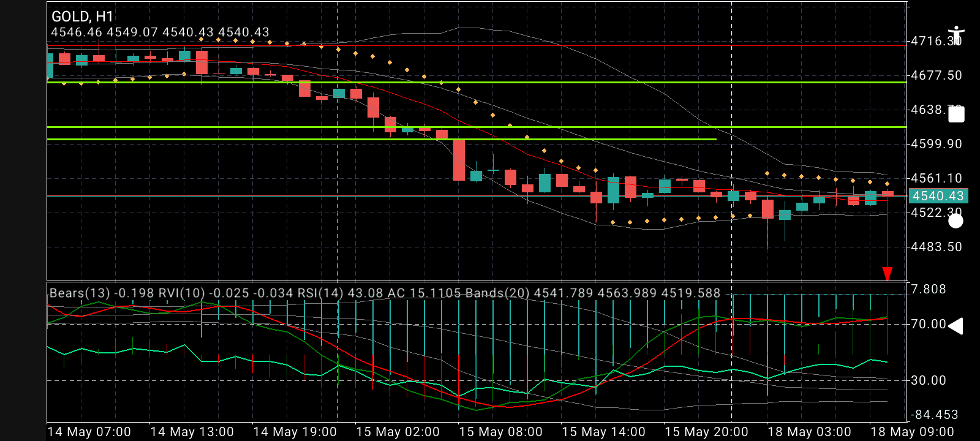Tap the Android square recent-apps button

click(x=956, y=115)
